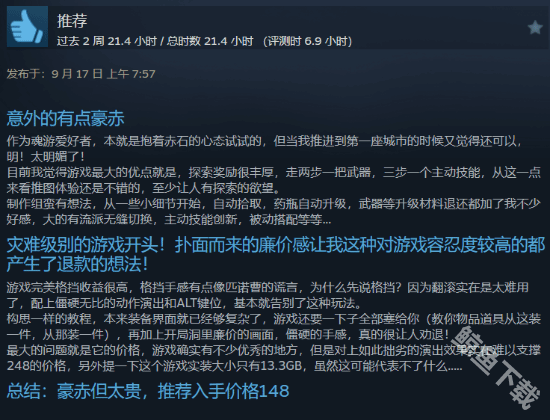
Task: Click the text 推荐入手价格148
Action: tap(223, 391)
